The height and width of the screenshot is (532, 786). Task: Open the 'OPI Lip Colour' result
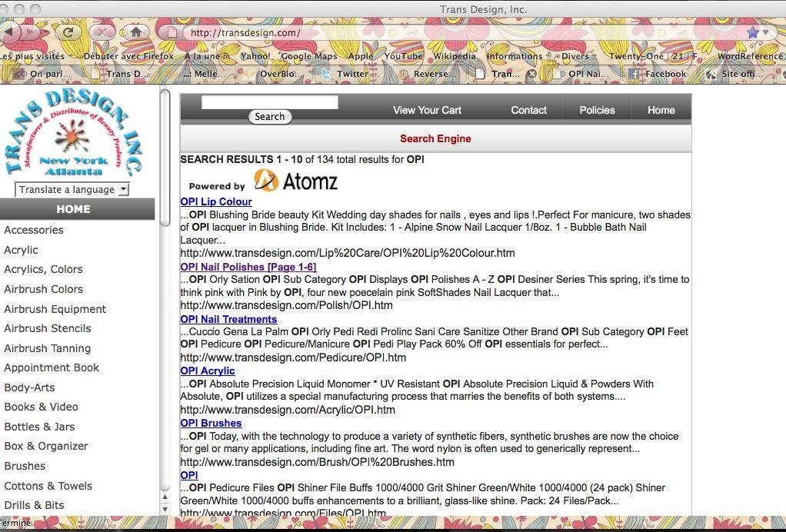click(216, 201)
